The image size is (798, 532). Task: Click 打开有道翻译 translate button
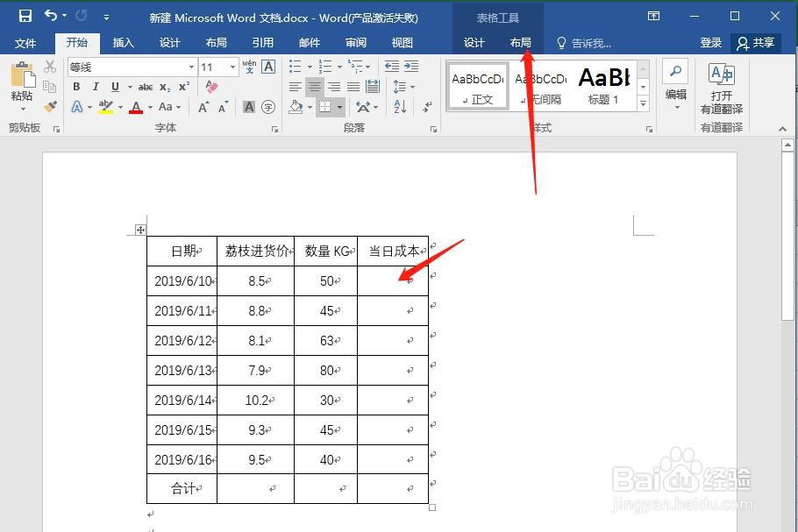pyautogui.click(x=722, y=89)
